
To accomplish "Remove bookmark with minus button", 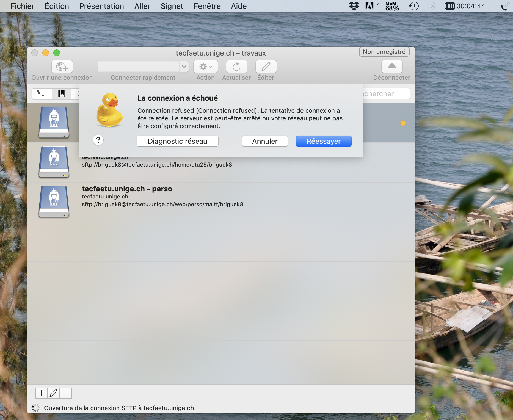I will [x=66, y=393].
